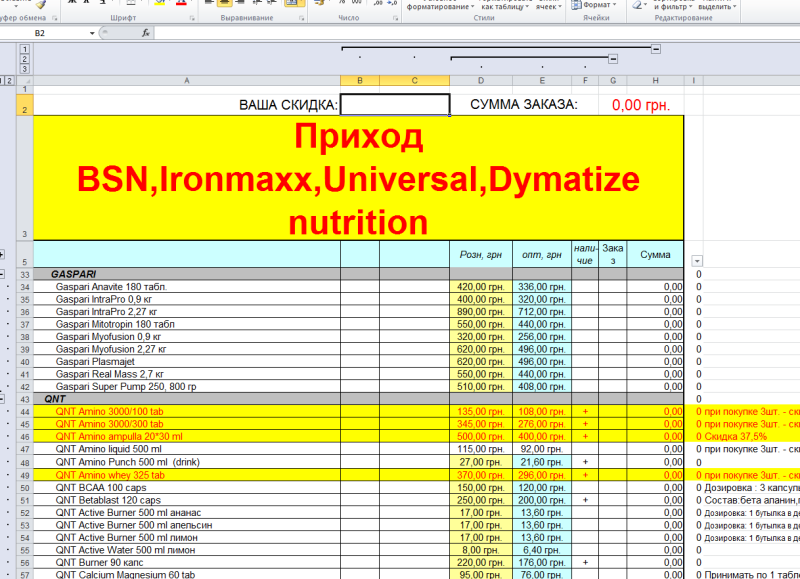Select column A header
The width and height of the screenshot is (800, 579).
click(x=187, y=81)
